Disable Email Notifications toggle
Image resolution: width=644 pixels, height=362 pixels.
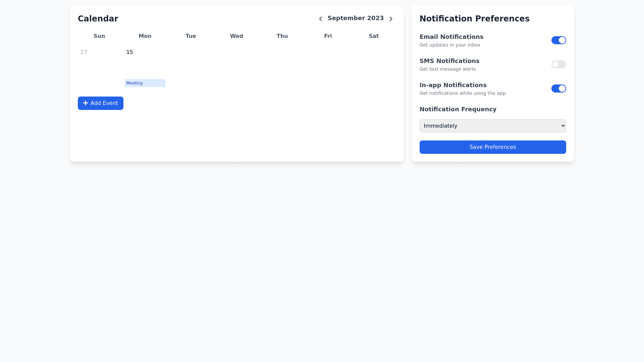(558, 40)
